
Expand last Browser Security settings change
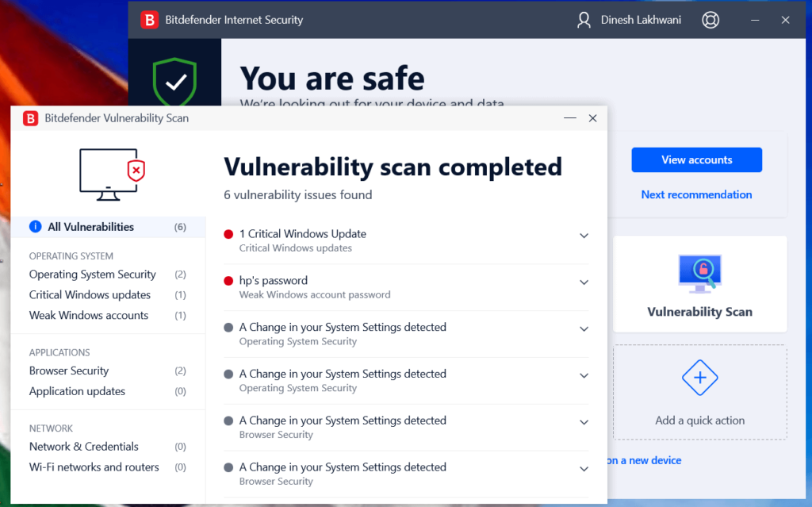[584, 469]
